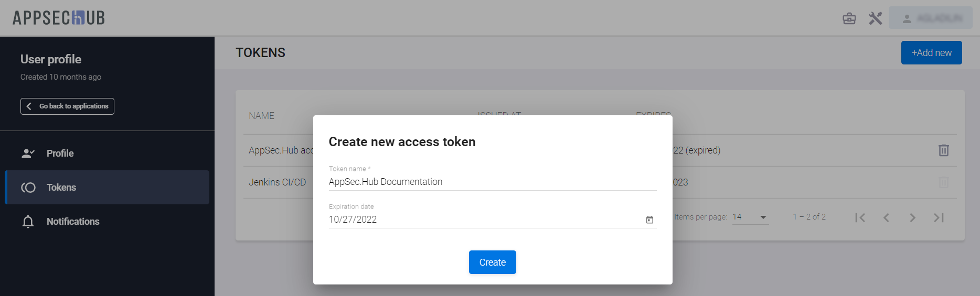Open the tools wrench icon

(x=875, y=19)
